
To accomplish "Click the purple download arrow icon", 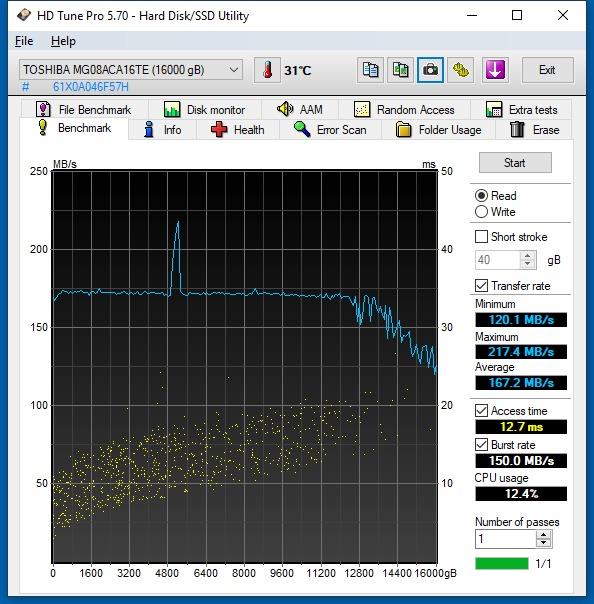I will point(495,70).
